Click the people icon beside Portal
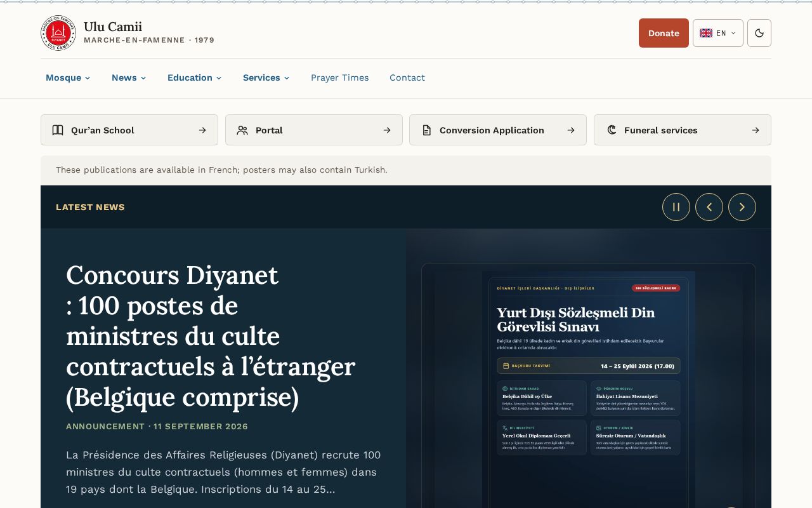Viewport: 812px width, 508px height. pyautogui.click(x=242, y=130)
